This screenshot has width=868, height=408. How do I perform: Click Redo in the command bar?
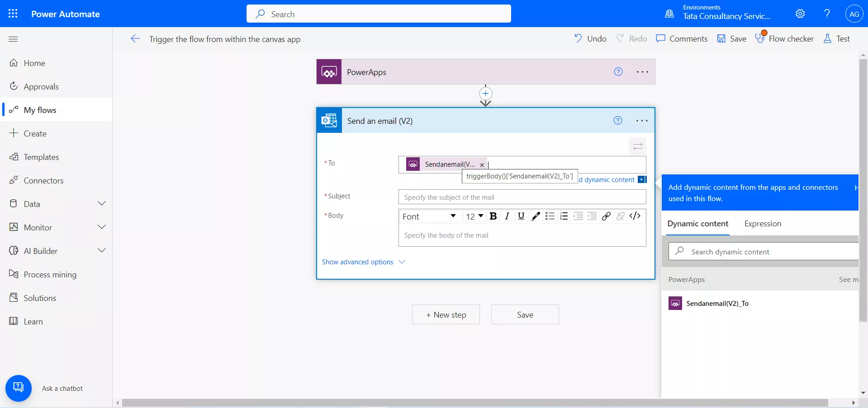point(631,39)
